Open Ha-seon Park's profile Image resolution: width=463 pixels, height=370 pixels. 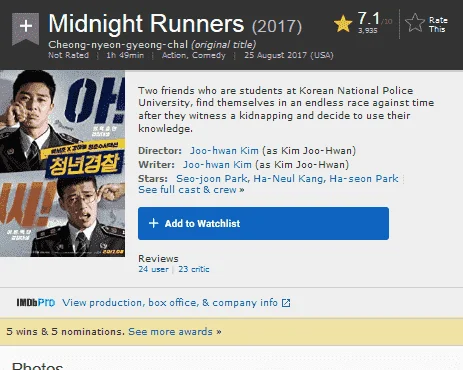coord(364,179)
